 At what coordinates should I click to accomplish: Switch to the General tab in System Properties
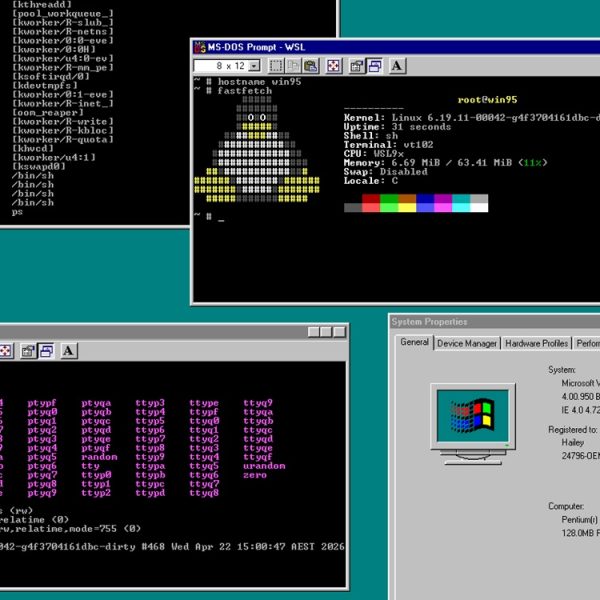pyautogui.click(x=414, y=342)
